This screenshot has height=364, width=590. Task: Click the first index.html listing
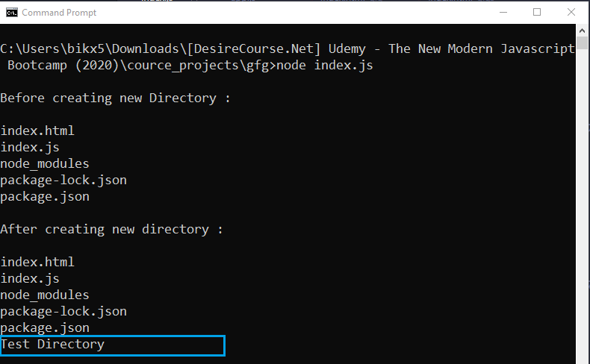[x=37, y=131]
